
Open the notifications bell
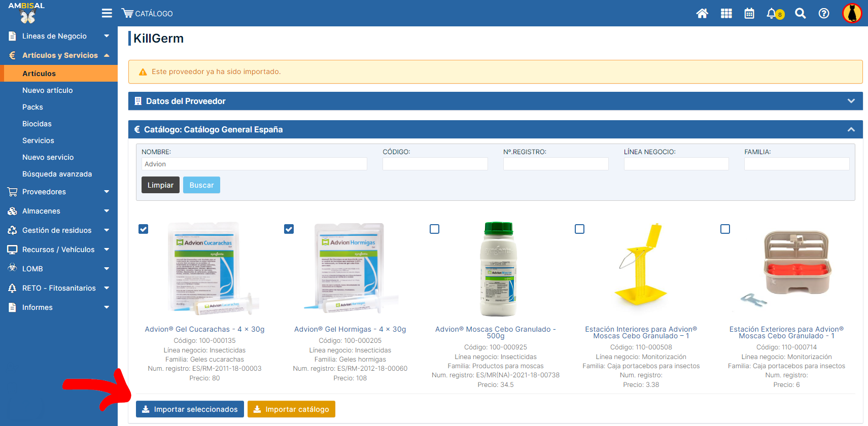click(773, 14)
